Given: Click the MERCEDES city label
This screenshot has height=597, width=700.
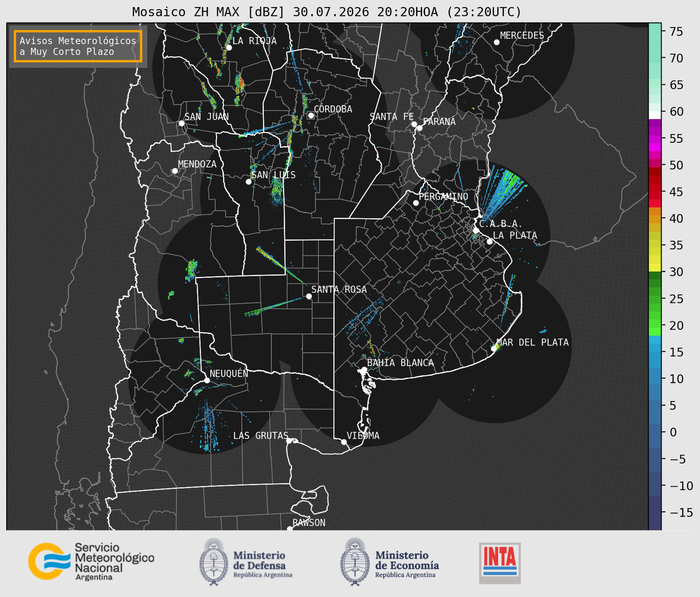Looking at the screenshot, I should (x=522, y=36).
